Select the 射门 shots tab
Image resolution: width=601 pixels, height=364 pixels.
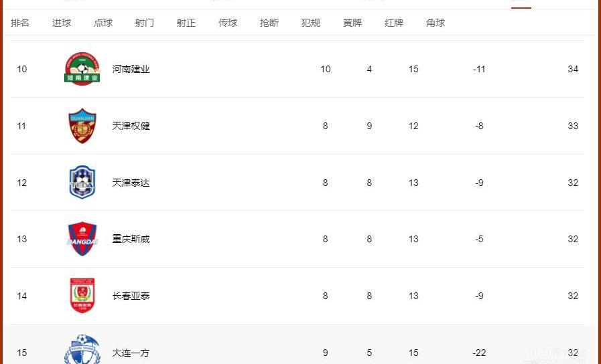point(145,23)
